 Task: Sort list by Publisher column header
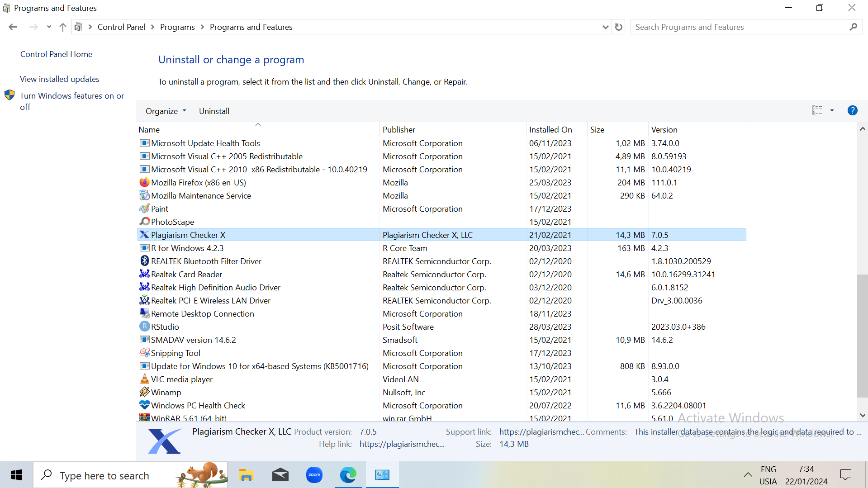(x=453, y=129)
